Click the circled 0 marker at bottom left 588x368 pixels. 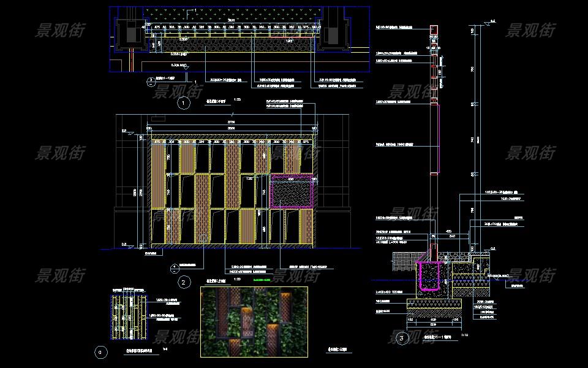pos(102,352)
